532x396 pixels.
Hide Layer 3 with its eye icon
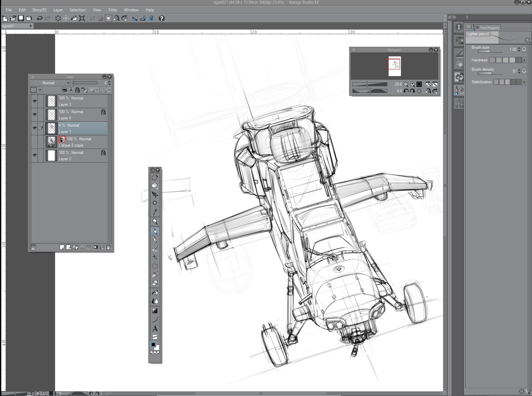(35, 101)
